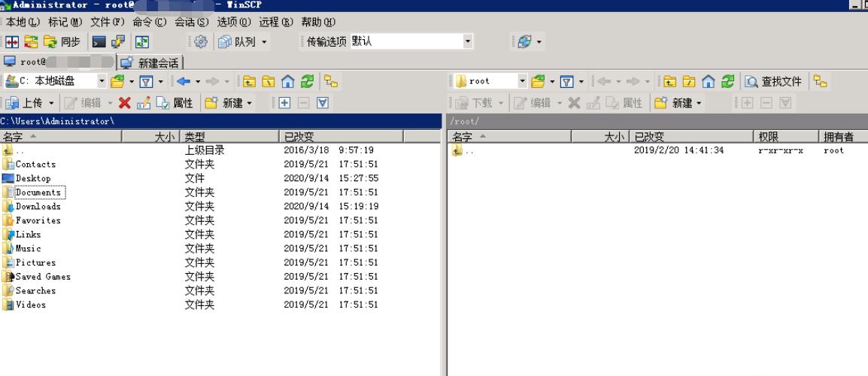Switch to the root@ session tab
868x376 pixels.
point(59,62)
